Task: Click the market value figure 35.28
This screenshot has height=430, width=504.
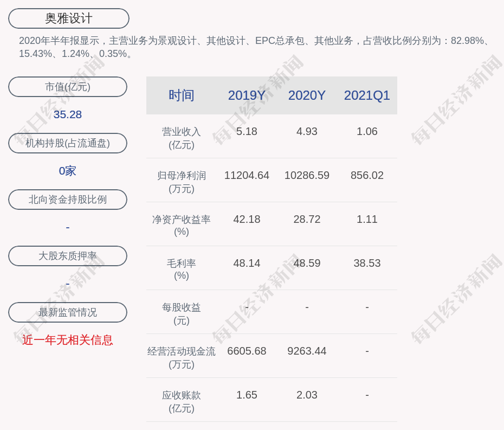Action: pyautogui.click(x=68, y=114)
